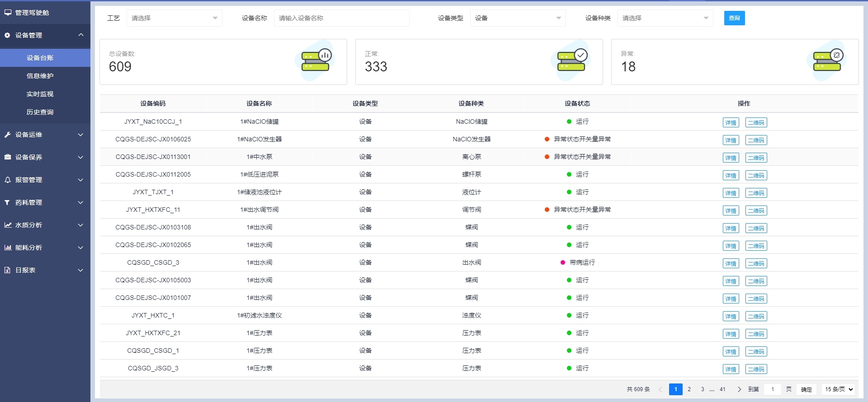Click the abnormal devices server icon
The width and height of the screenshot is (868, 402).
click(827, 61)
